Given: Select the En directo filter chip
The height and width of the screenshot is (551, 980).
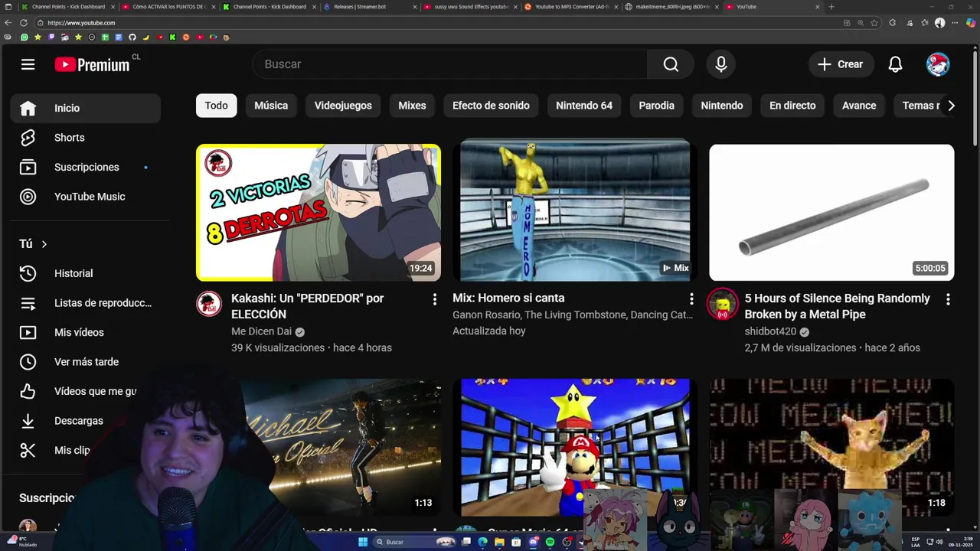Looking at the screenshot, I should pyautogui.click(x=792, y=106).
